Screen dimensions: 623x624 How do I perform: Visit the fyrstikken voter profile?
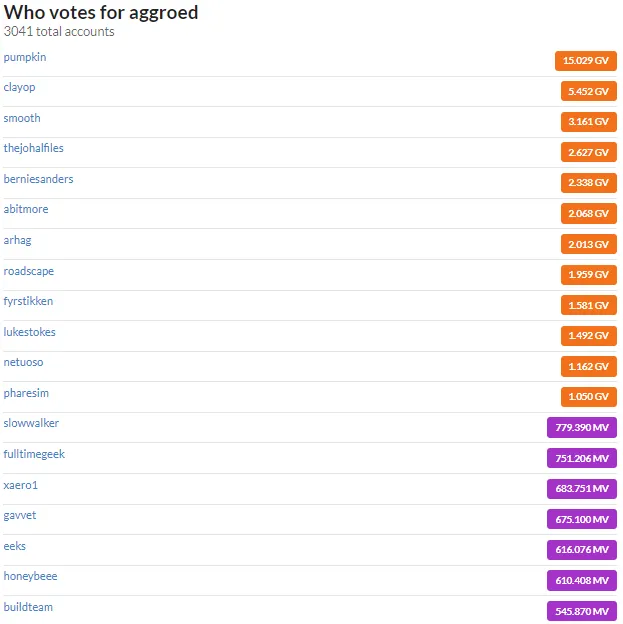click(28, 302)
